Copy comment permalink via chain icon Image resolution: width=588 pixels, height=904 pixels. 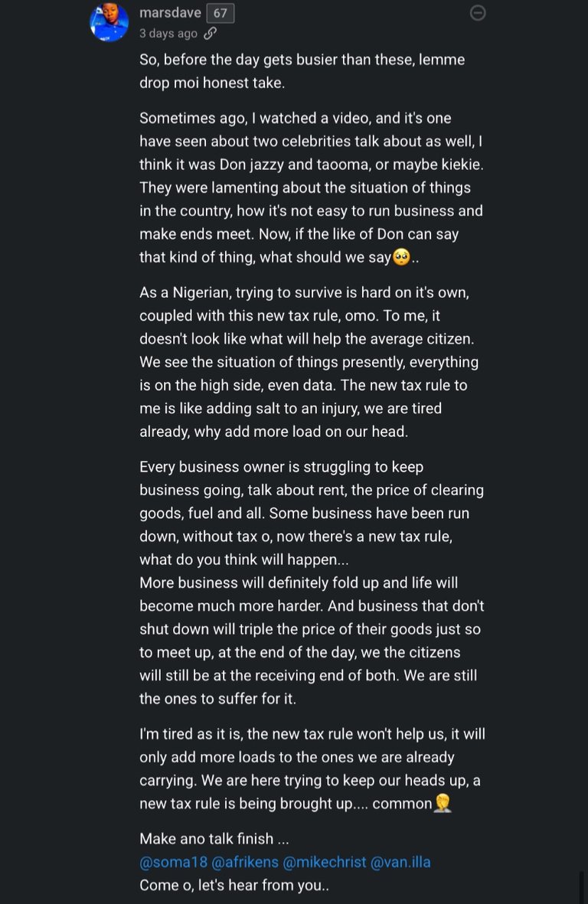click(x=210, y=34)
